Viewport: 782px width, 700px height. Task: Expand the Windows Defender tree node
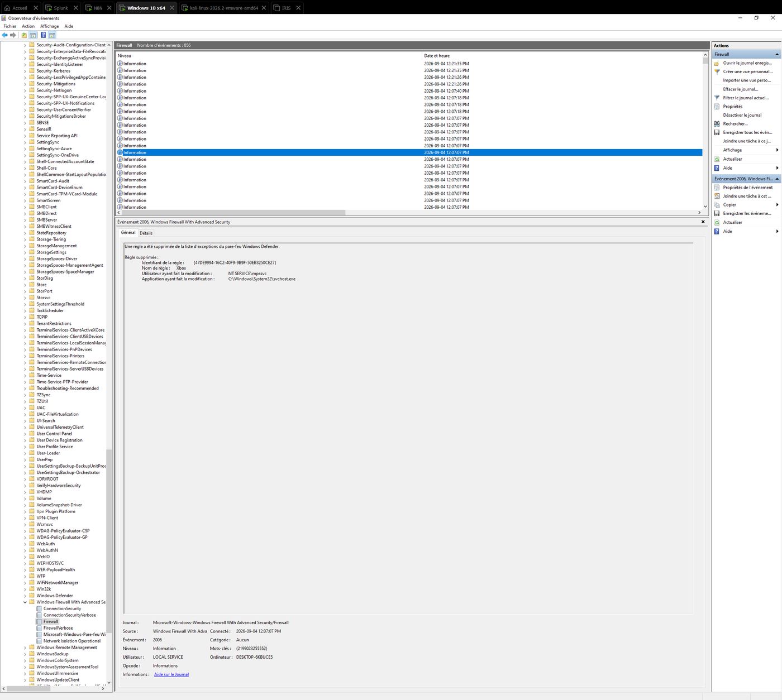point(25,596)
